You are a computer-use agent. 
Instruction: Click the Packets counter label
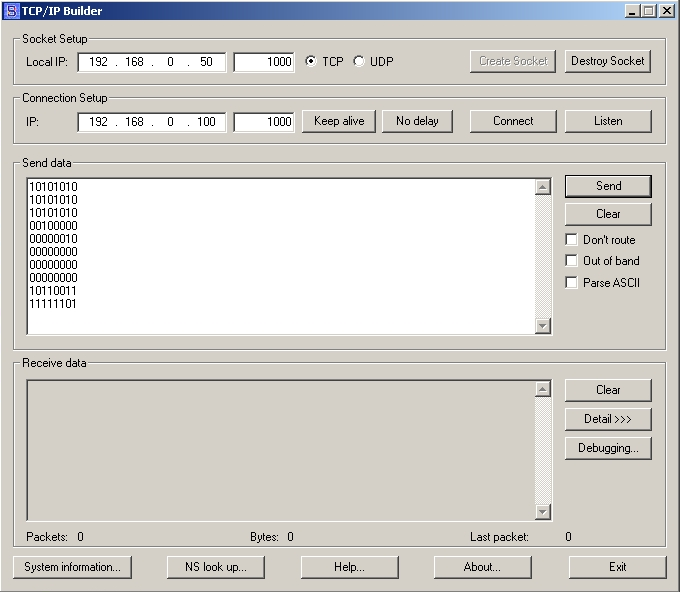click(47, 537)
